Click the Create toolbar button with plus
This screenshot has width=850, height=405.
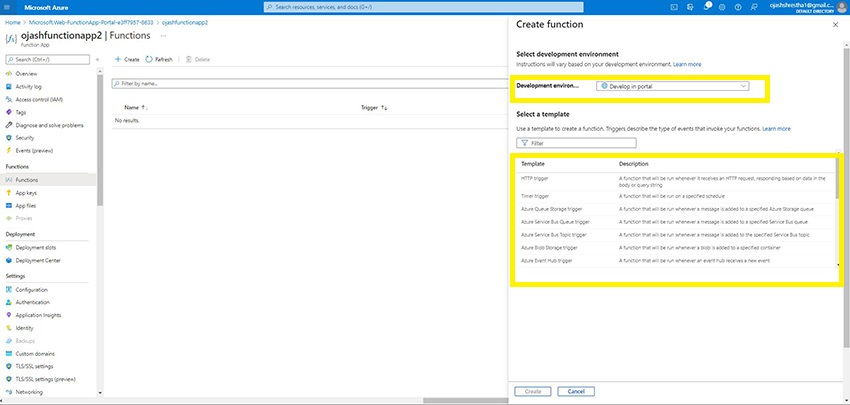tap(127, 60)
